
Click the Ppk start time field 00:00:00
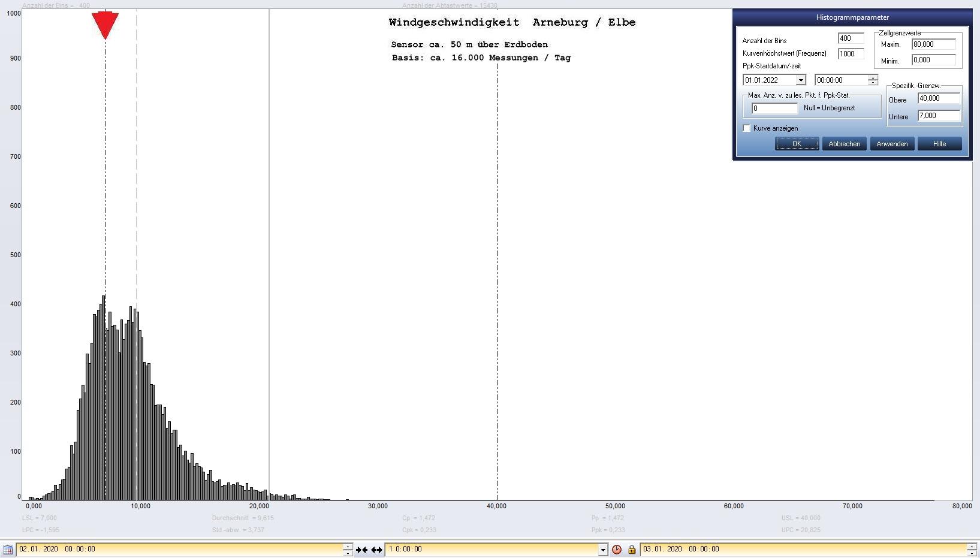841,80
